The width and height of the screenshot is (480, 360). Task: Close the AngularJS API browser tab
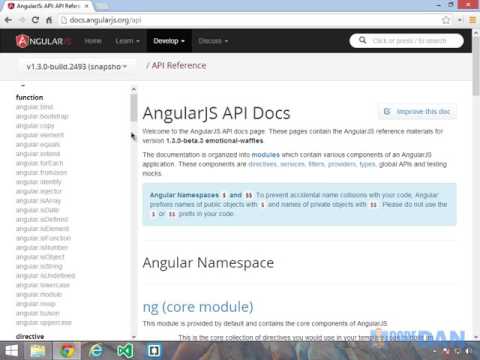click(86, 6)
